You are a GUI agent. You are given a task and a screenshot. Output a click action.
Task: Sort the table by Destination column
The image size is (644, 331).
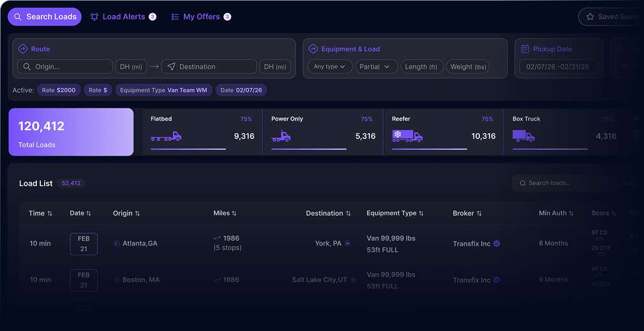coord(329,213)
